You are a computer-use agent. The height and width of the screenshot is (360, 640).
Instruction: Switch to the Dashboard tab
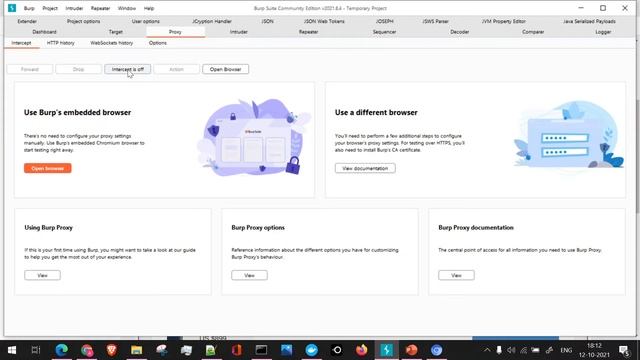(44, 32)
